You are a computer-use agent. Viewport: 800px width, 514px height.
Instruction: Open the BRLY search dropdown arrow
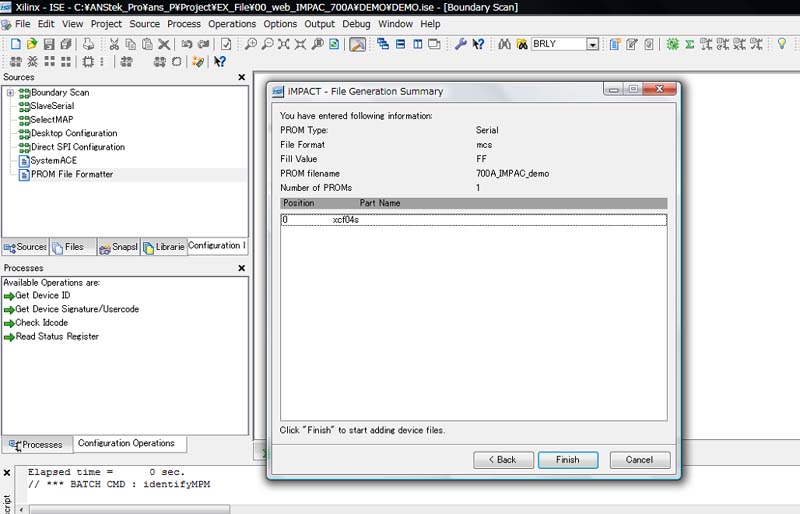(x=592, y=44)
